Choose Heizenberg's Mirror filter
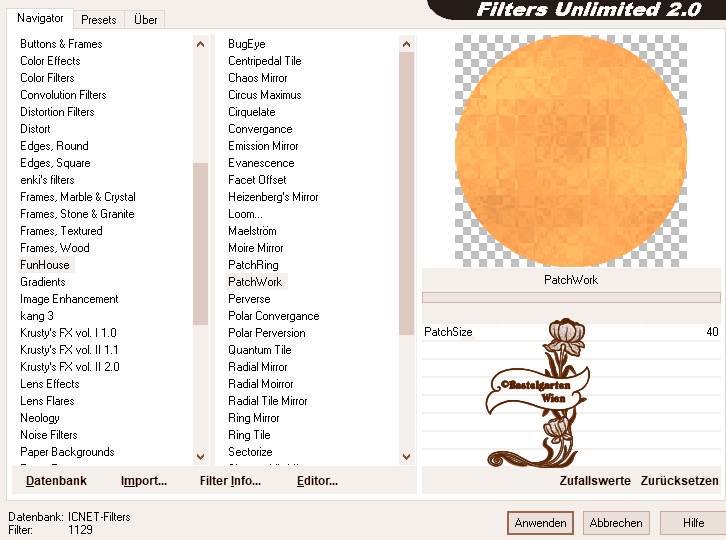The height and width of the screenshot is (540, 726). (273, 197)
